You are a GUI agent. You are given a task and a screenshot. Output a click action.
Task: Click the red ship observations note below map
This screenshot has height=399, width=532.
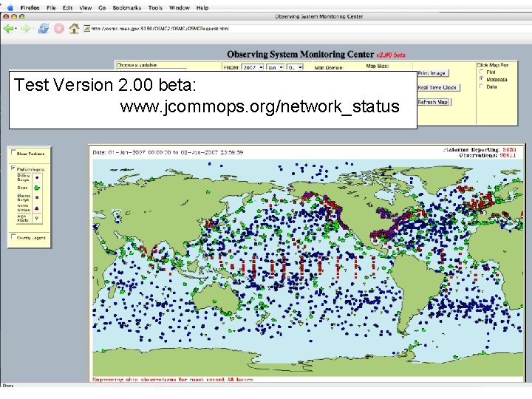[173, 379]
